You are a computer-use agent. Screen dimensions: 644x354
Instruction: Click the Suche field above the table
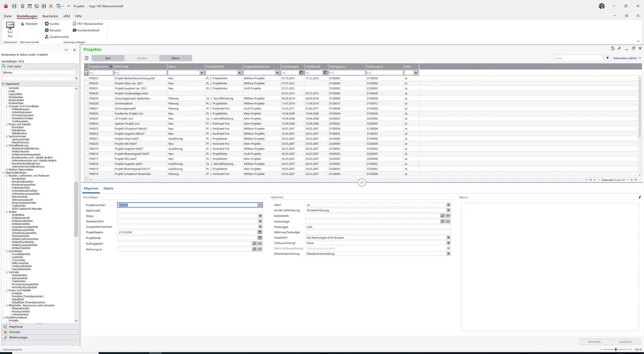tap(578, 58)
